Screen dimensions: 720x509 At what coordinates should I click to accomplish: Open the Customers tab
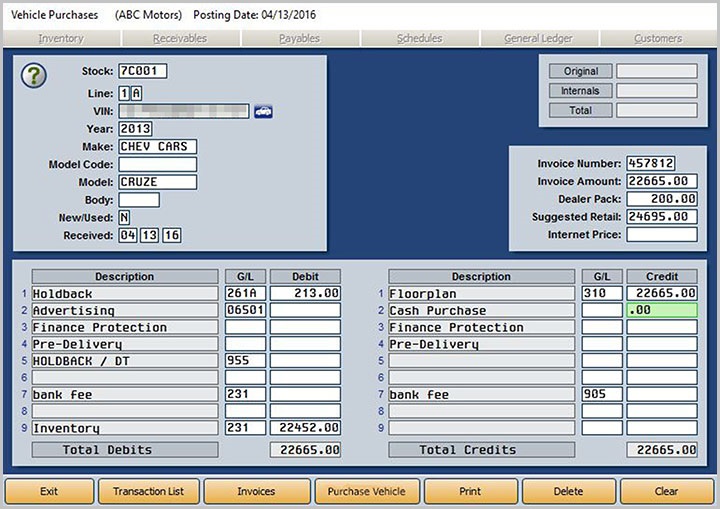658,39
